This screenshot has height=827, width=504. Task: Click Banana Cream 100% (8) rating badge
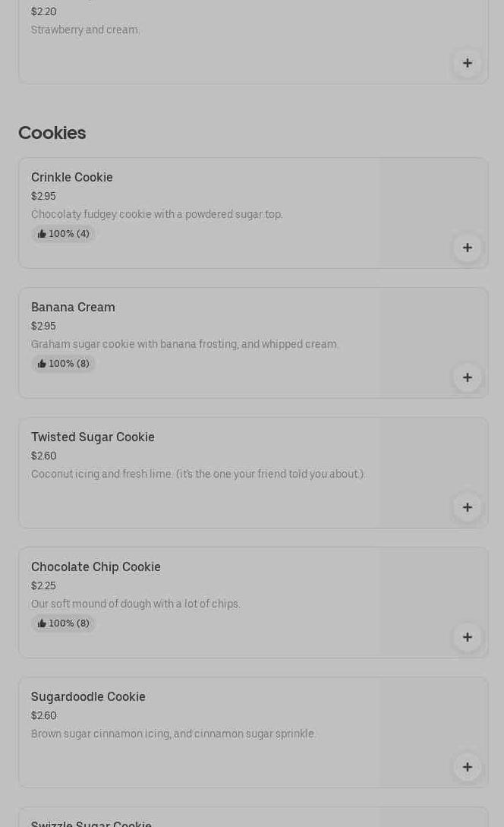[64, 364]
